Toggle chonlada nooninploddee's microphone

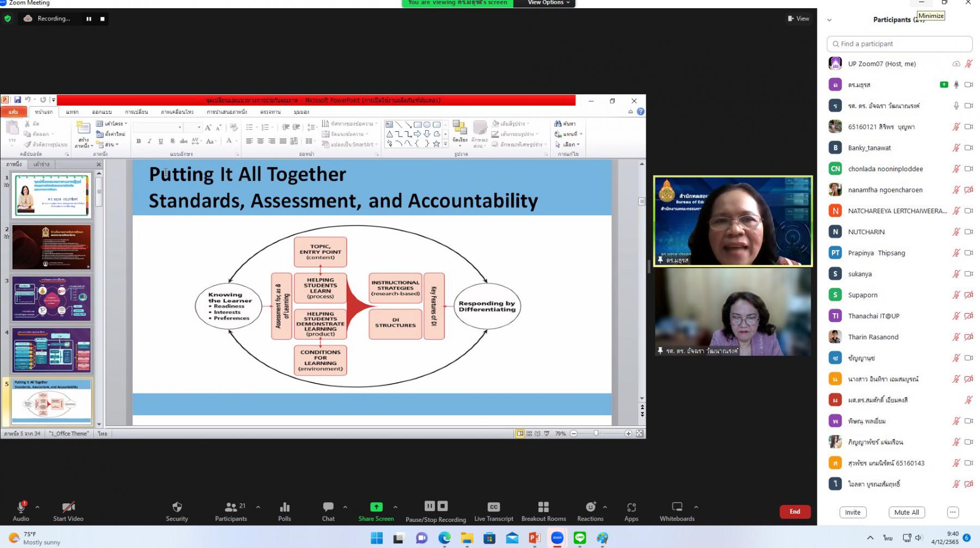(956, 169)
